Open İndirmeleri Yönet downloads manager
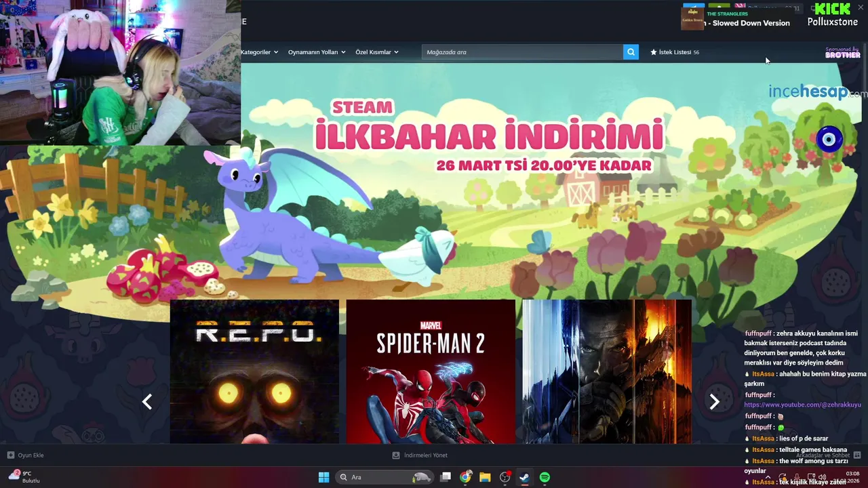This screenshot has width=868, height=488. point(420,455)
